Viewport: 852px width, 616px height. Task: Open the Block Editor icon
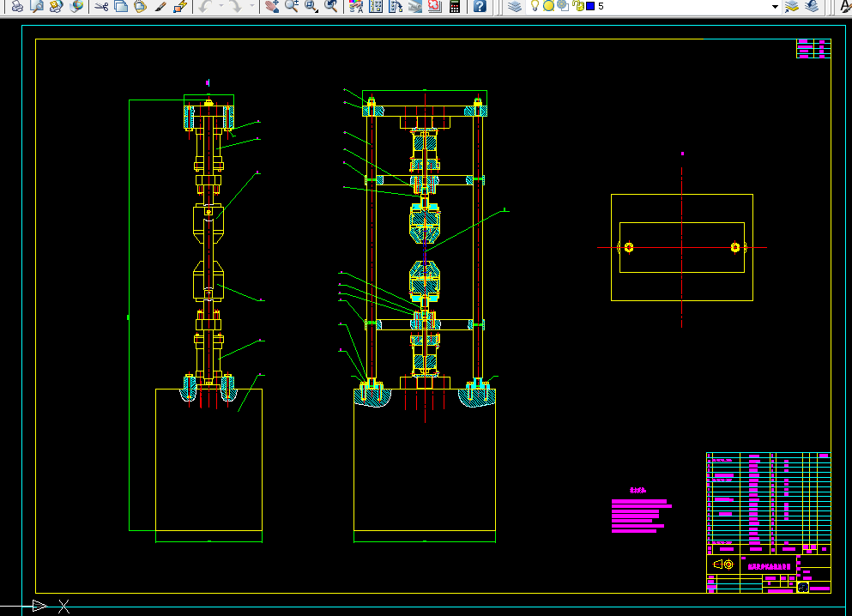(180, 6)
